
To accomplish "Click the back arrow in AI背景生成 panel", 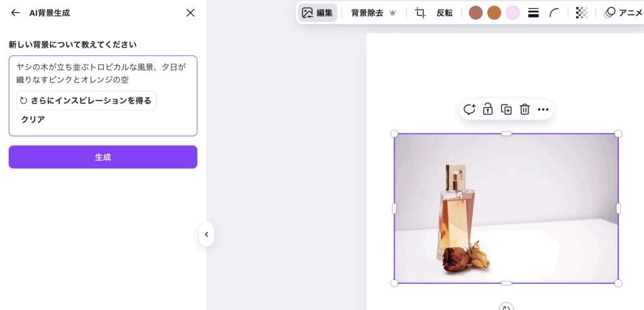I will 15,13.
